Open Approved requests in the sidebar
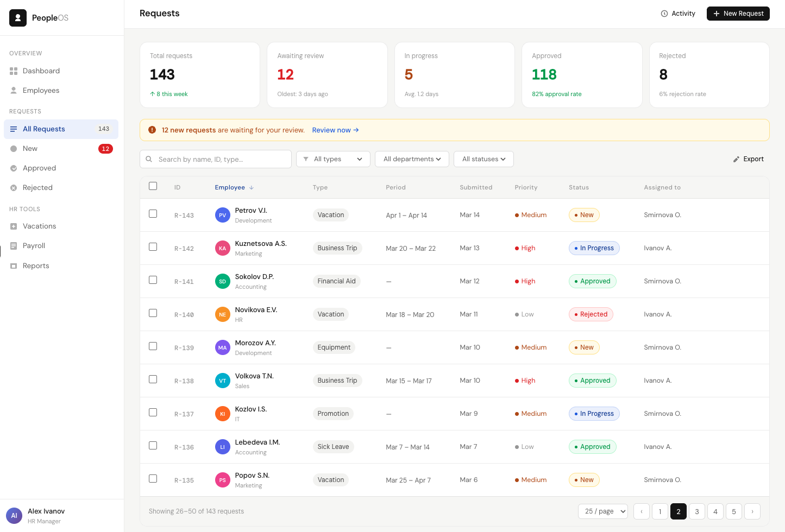 [61, 168]
